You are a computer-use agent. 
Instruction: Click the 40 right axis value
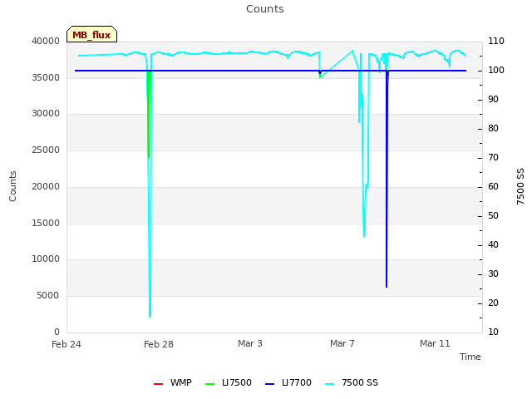pos(493,245)
